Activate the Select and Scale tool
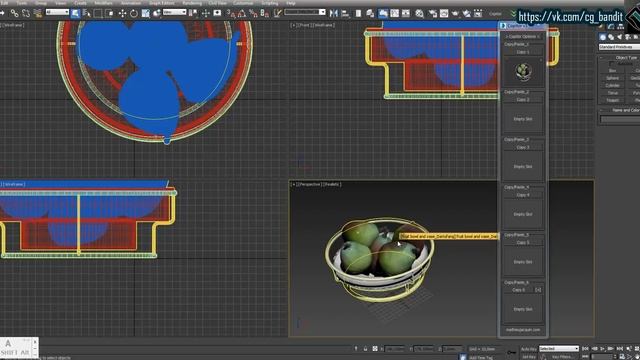 [145, 13]
